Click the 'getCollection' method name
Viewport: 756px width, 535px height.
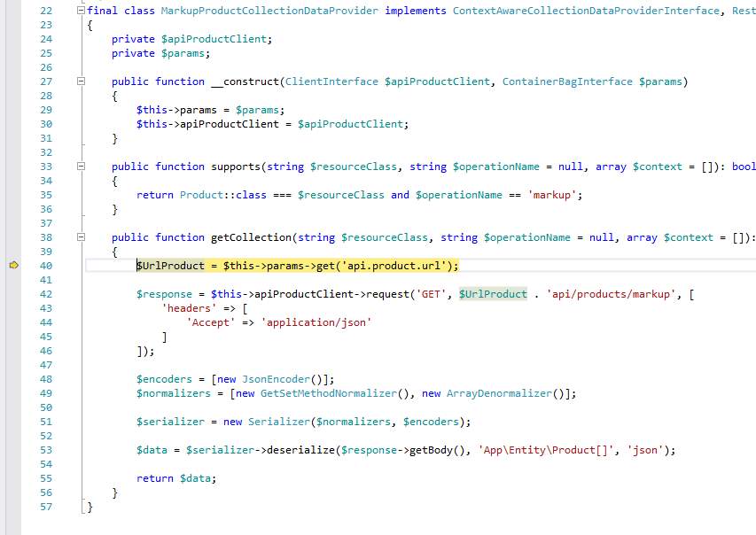[251, 237]
